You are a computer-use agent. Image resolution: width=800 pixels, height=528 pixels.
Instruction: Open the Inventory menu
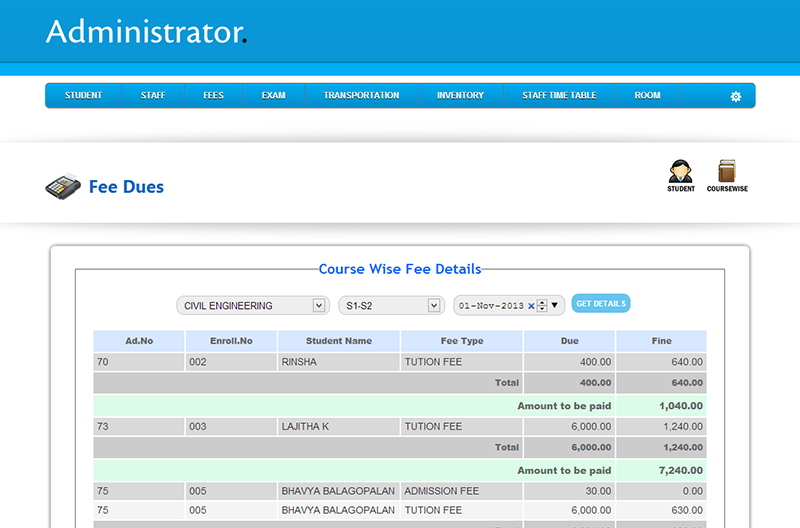click(x=460, y=96)
